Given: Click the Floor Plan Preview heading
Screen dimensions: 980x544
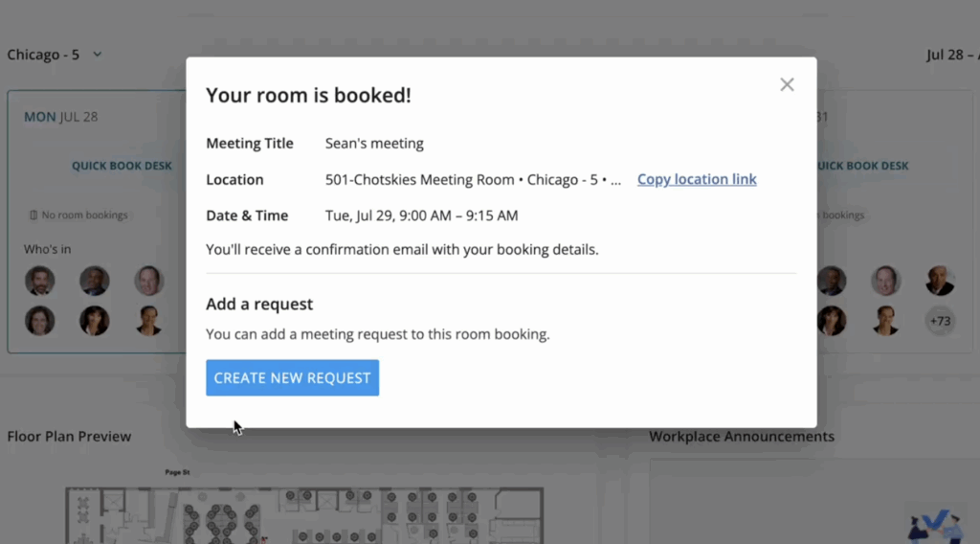Looking at the screenshot, I should coord(69,437).
